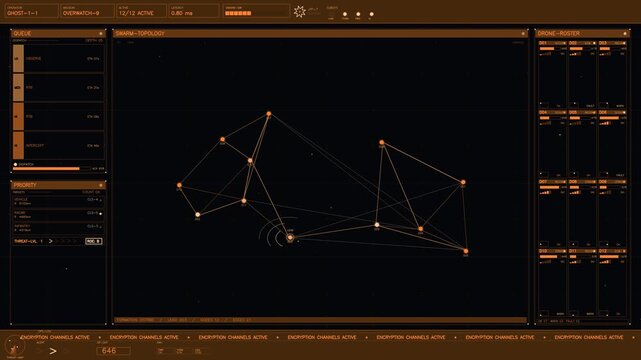Select the INTERCEPT row icon block in the queue
641x360 pixels.
[18, 145]
